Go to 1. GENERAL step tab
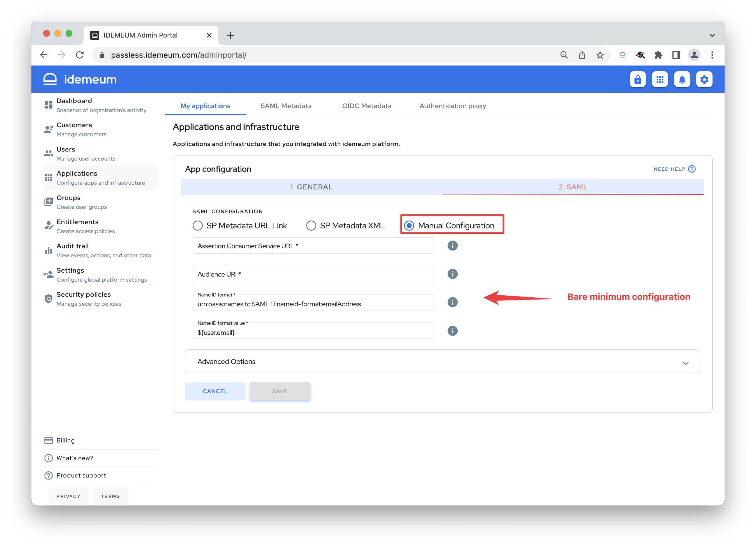 coord(311,187)
